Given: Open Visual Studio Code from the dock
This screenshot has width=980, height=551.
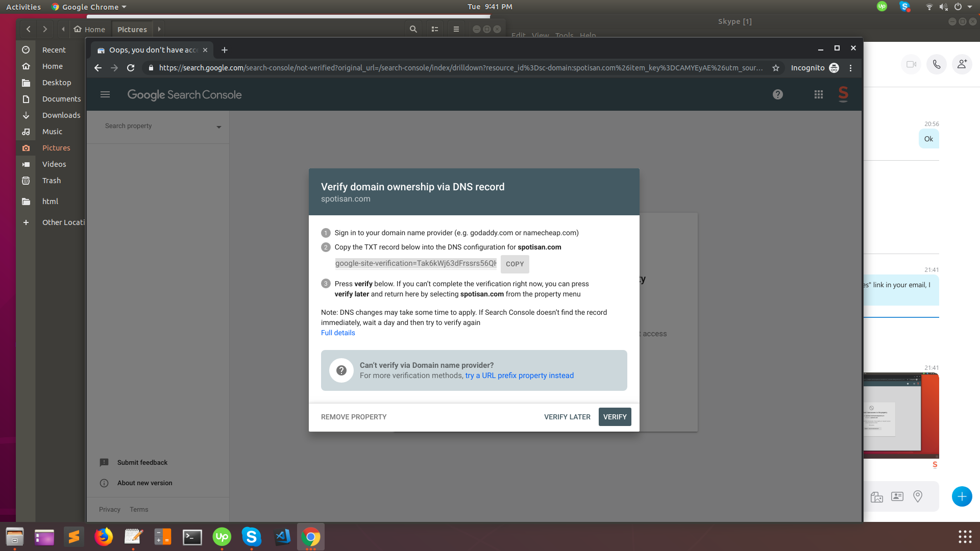Looking at the screenshot, I should (282, 537).
